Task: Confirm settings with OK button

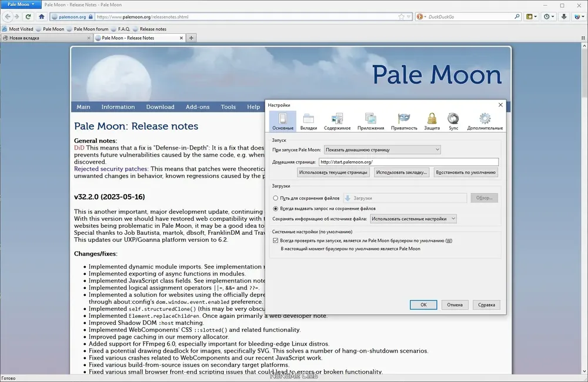Action: tap(423, 305)
